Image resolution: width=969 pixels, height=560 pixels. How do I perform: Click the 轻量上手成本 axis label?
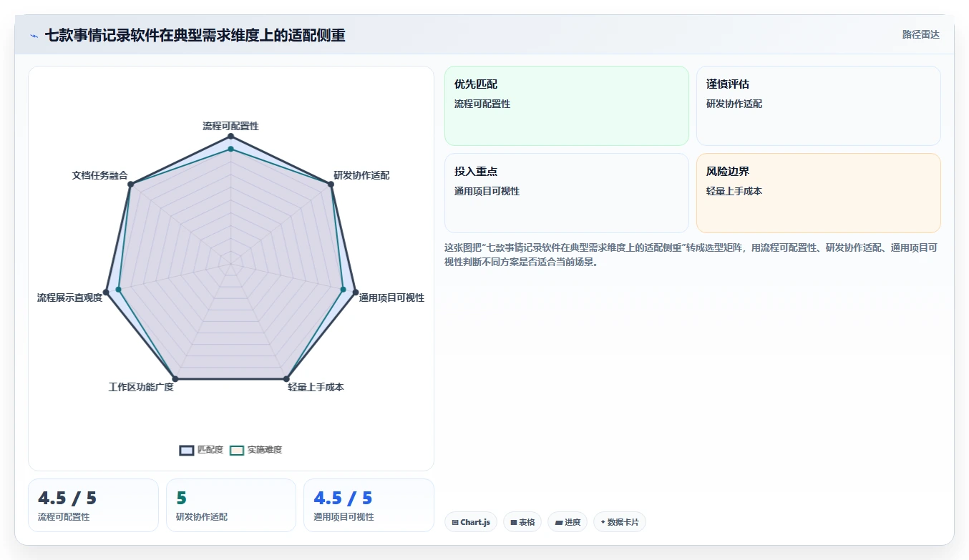coord(316,387)
